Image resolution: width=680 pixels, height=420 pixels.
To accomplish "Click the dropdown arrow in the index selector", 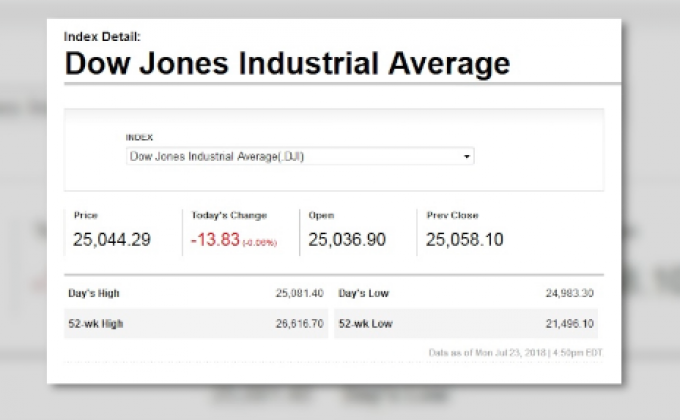I will point(466,157).
